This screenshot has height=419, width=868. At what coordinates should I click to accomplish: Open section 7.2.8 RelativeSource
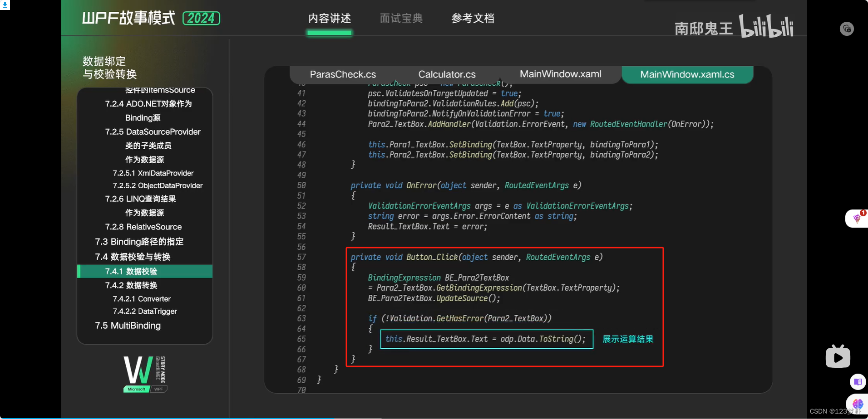tap(143, 227)
